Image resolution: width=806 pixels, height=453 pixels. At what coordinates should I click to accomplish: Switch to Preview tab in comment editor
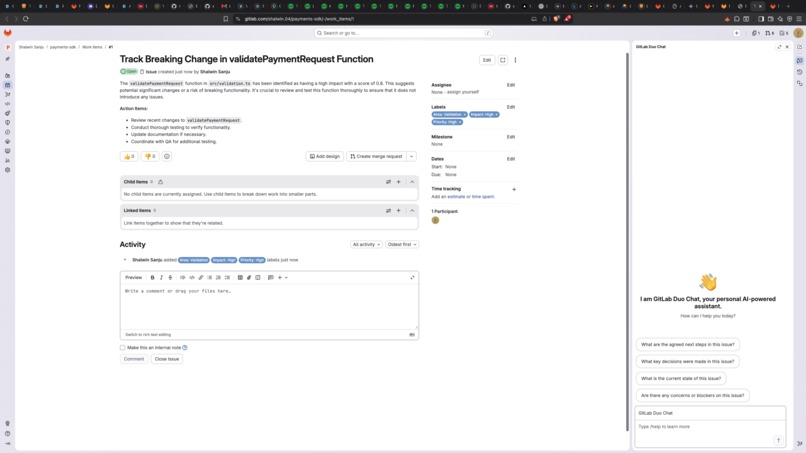pyautogui.click(x=134, y=278)
